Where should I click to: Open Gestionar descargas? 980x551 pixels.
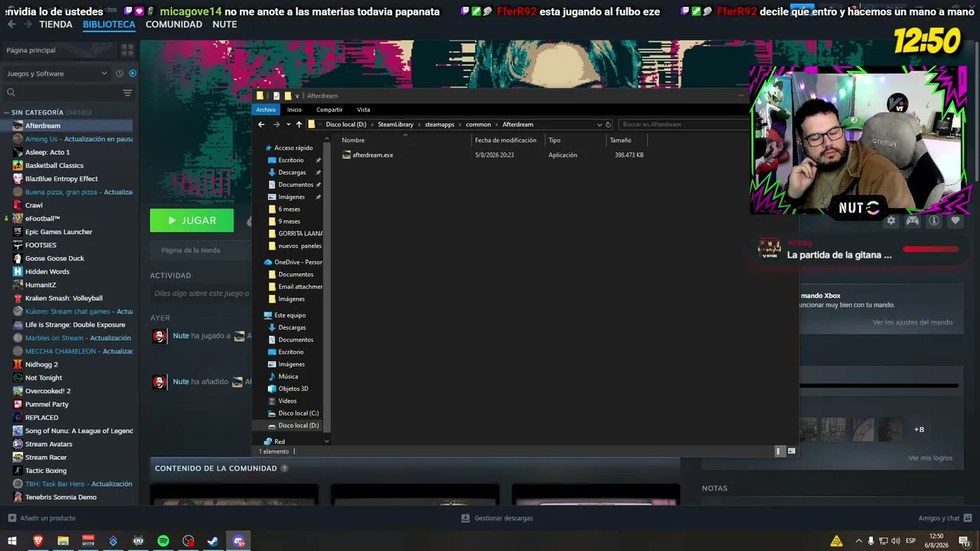coord(497,518)
